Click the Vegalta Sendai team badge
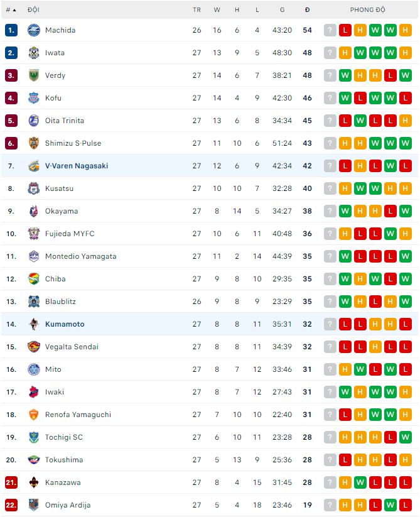 34,347
